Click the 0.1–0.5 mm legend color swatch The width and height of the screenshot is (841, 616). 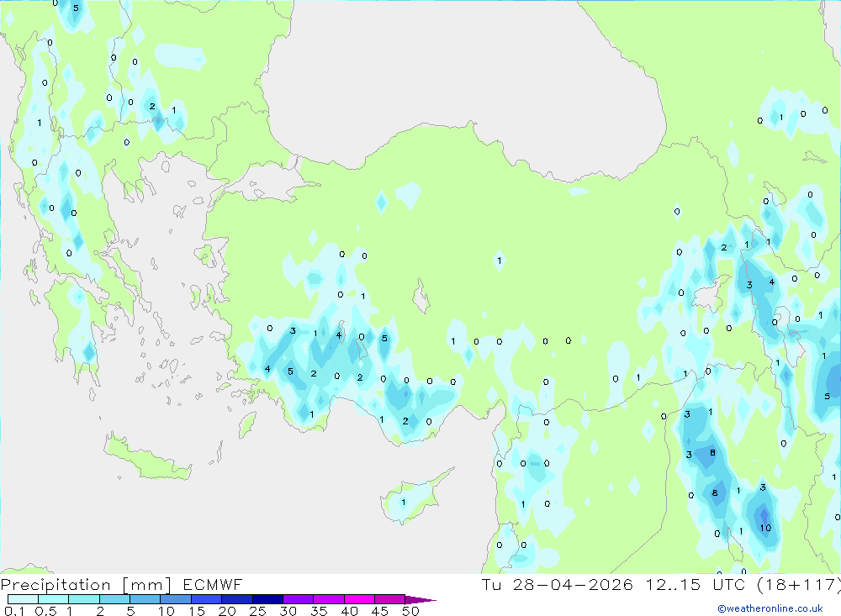23,599
